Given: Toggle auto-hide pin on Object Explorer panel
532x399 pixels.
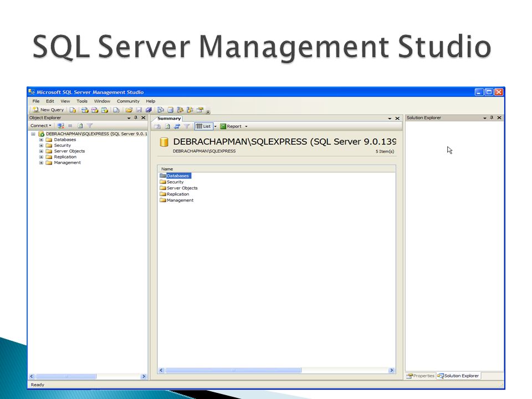Looking at the screenshot, I should pyautogui.click(x=136, y=117).
